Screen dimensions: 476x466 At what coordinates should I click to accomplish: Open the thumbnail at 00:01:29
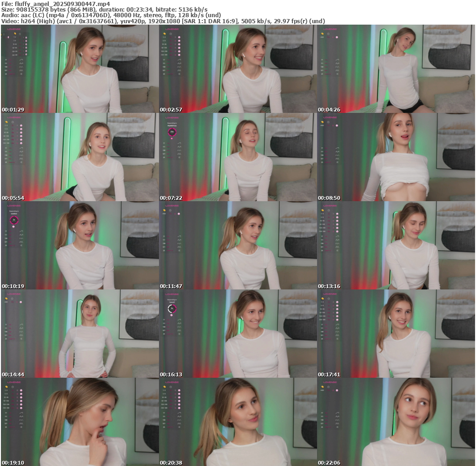tap(79, 69)
